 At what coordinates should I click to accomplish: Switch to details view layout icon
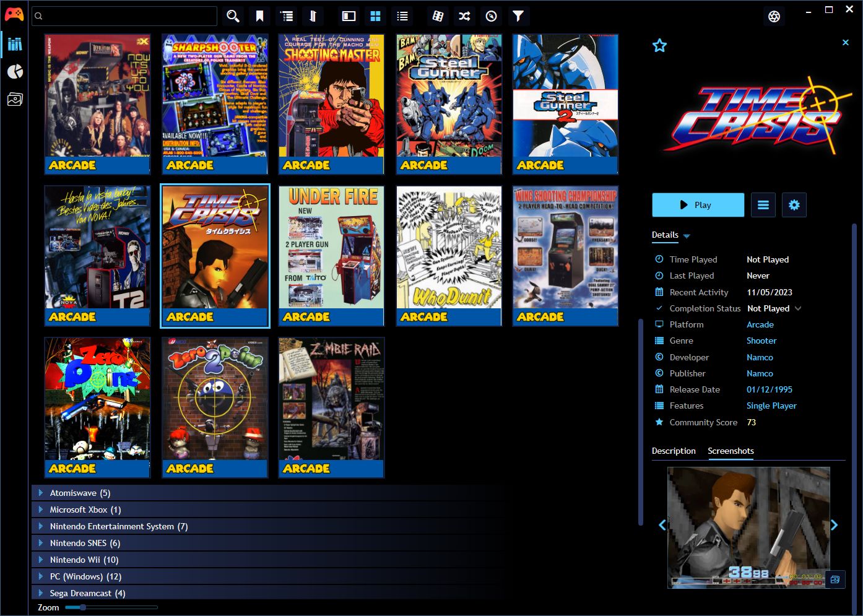(349, 16)
